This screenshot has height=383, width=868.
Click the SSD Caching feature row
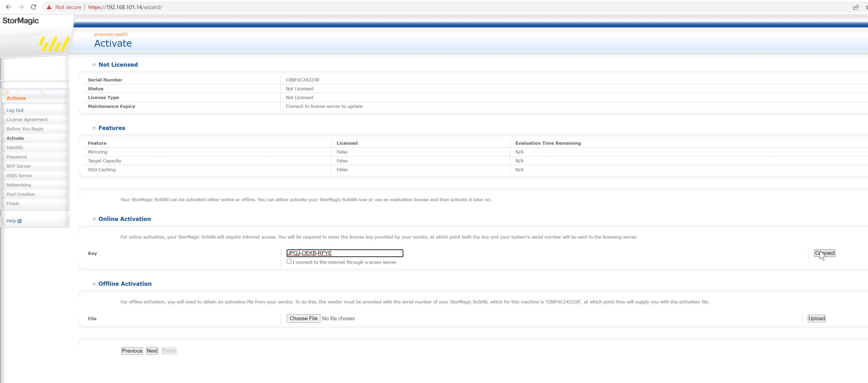pyautogui.click(x=475, y=169)
